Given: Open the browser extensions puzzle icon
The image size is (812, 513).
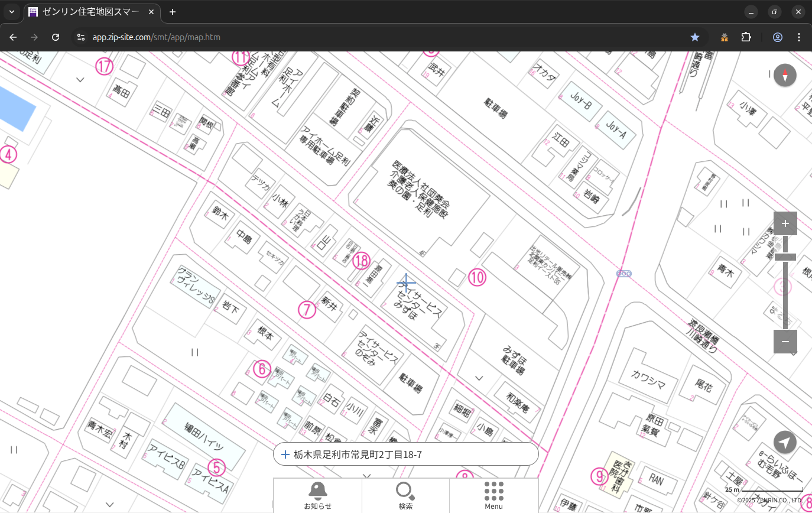Looking at the screenshot, I should 746,37.
